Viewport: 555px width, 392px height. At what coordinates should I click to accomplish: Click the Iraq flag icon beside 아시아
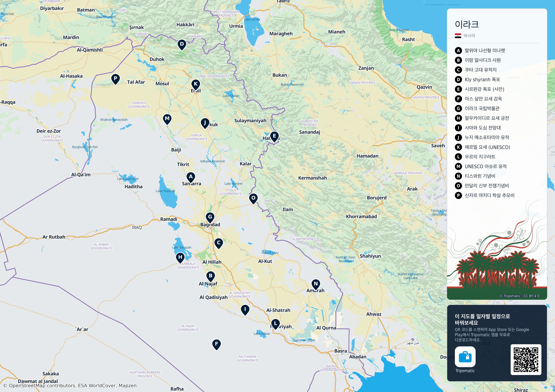pyautogui.click(x=458, y=36)
